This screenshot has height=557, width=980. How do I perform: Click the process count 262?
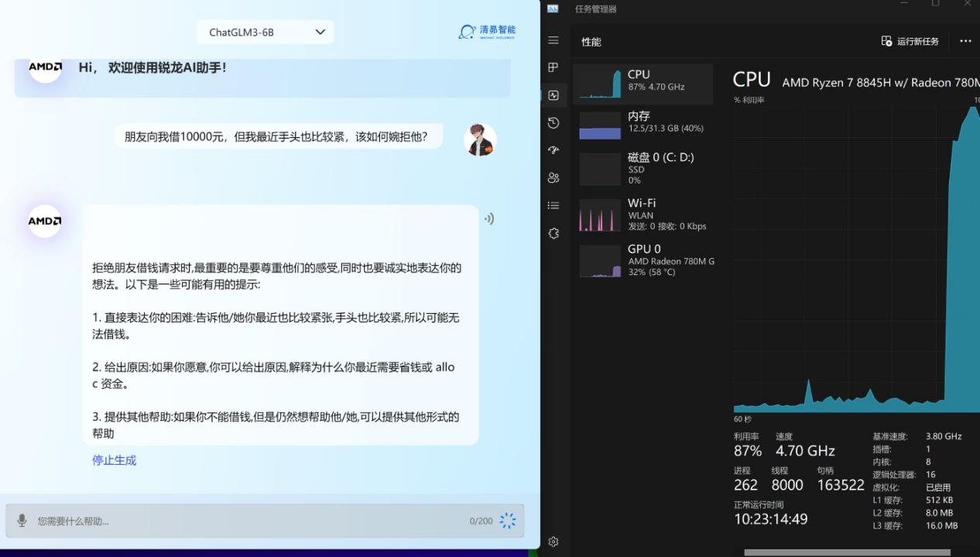click(x=745, y=485)
